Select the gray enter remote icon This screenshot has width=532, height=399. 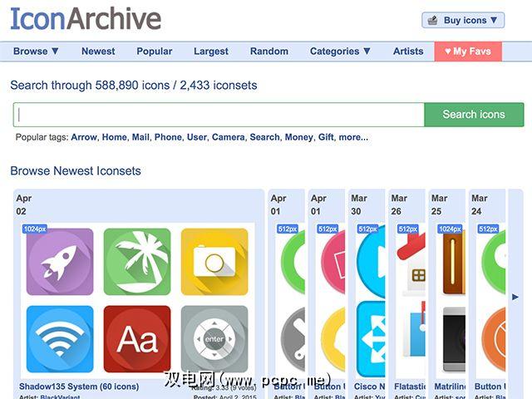tap(214, 339)
